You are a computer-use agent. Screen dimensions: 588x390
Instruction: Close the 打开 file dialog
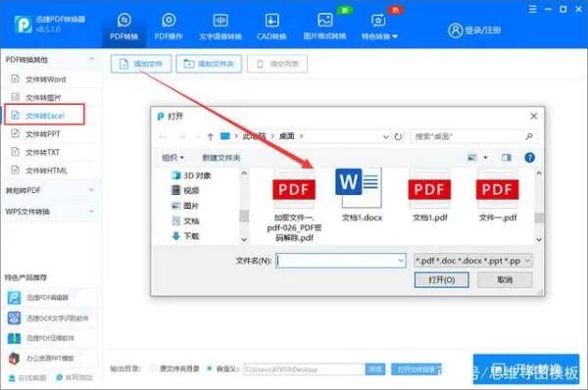point(534,117)
